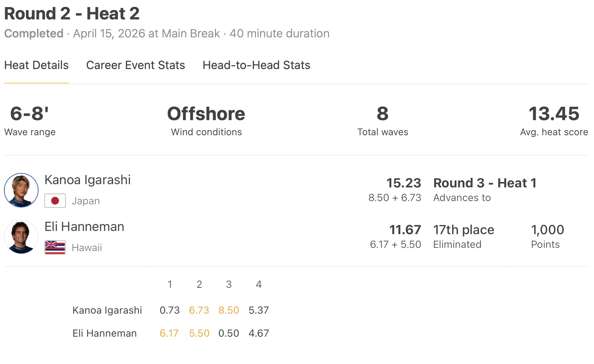Click Igarashi's 8.50 wave score

[229, 310]
